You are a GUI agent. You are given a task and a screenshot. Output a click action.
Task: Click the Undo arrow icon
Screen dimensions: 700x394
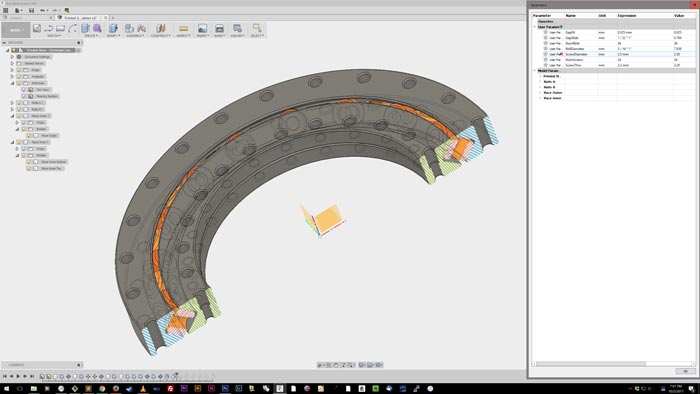(x=43, y=10)
